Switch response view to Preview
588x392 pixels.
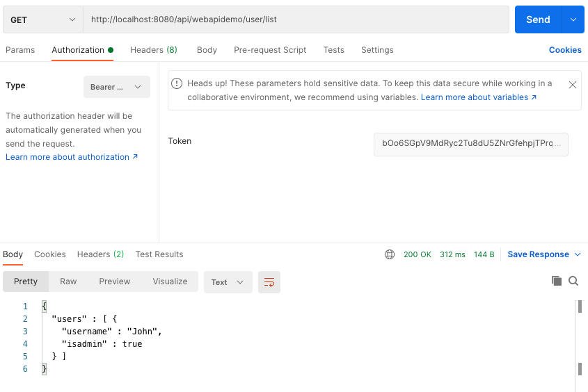115,281
